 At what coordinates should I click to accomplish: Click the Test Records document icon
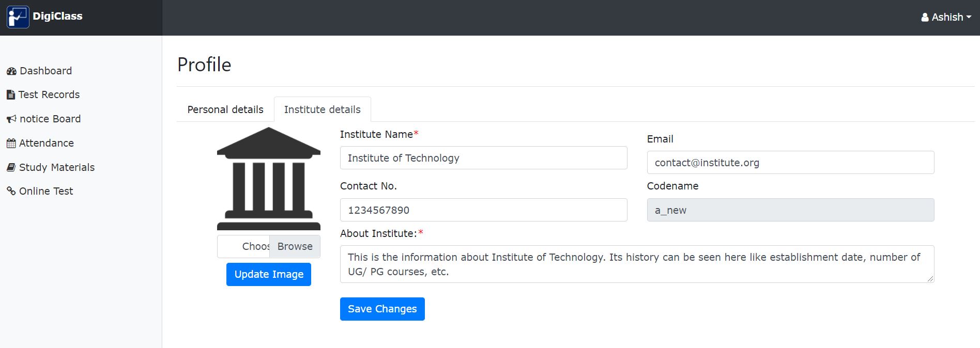(x=11, y=95)
